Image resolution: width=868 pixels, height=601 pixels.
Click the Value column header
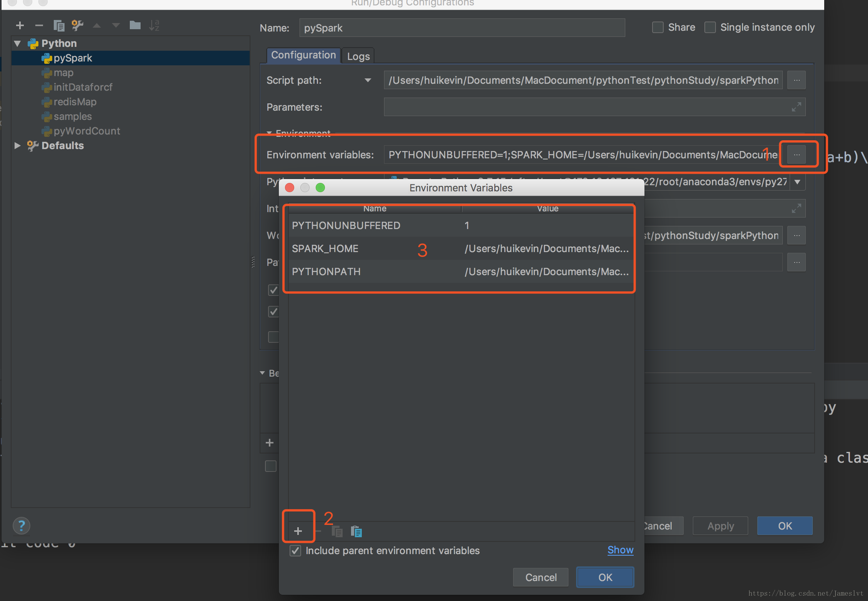click(548, 209)
